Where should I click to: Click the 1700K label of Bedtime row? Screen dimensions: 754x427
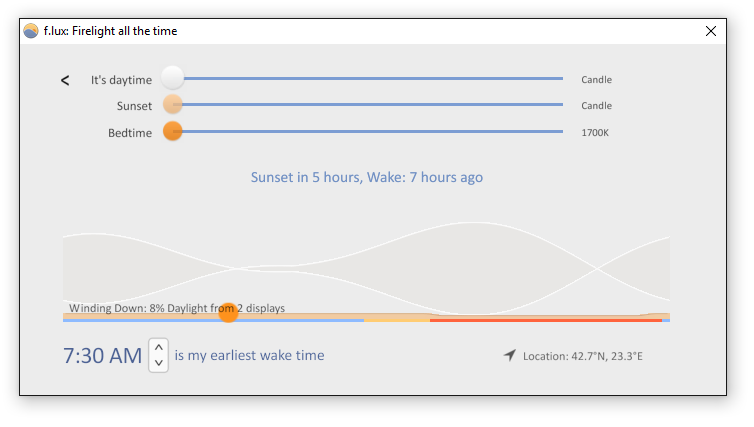pos(595,133)
